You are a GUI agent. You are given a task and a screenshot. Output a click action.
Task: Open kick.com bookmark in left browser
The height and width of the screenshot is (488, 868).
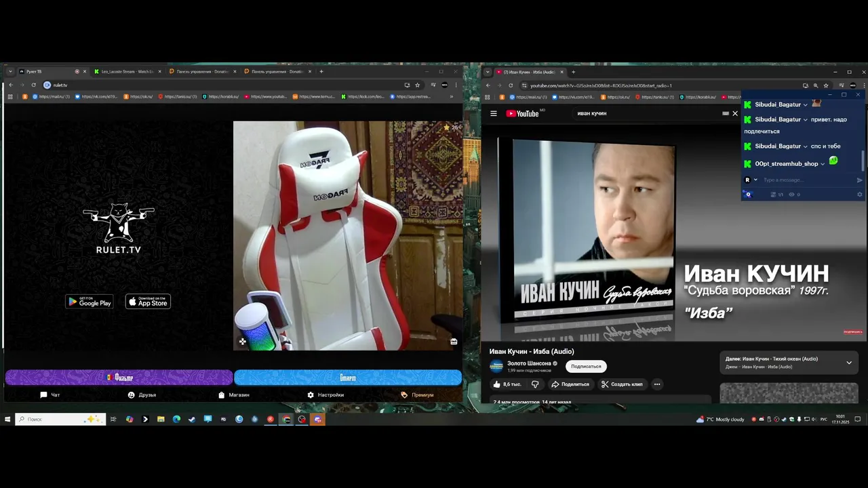363,96
